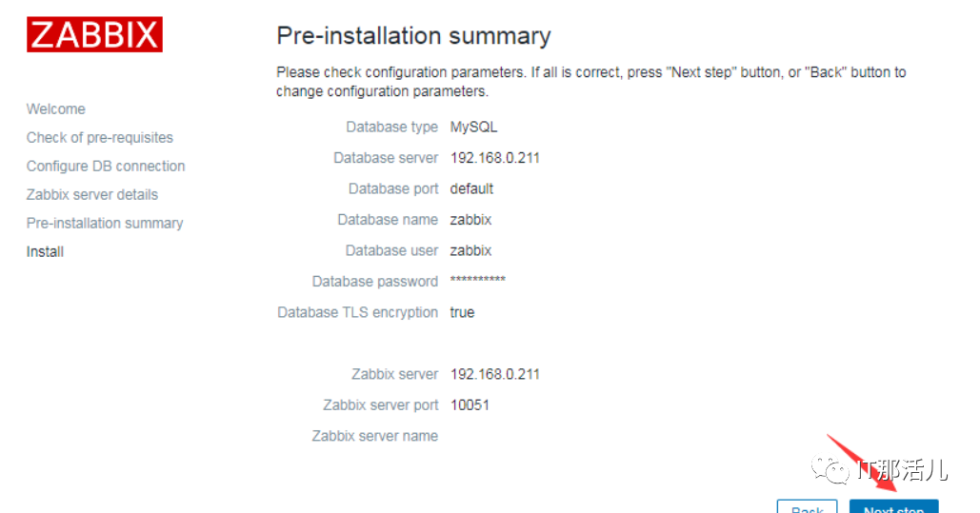Viewport: 980px width, 513px height.
Task: Click the Database port default value
Action: tap(471, 188)
